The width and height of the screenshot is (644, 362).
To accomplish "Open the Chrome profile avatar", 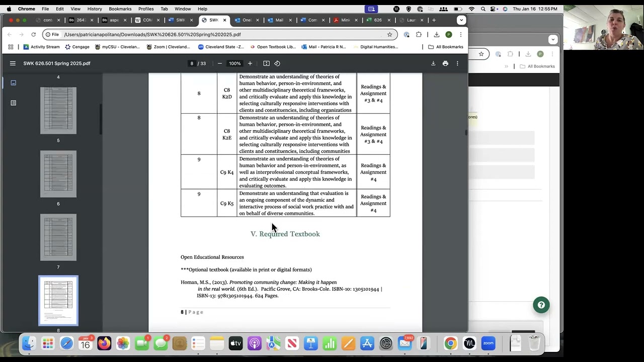I will pyautogui.click(x=448, y=34).
